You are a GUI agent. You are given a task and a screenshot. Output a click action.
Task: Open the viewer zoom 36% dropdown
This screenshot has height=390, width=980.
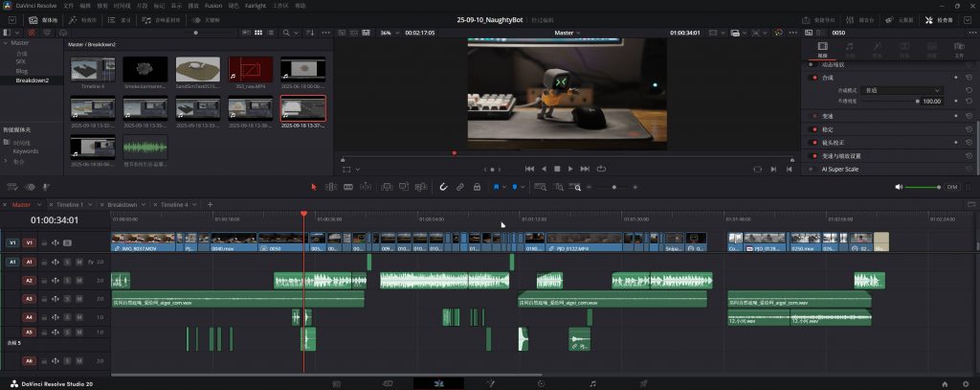388,33
